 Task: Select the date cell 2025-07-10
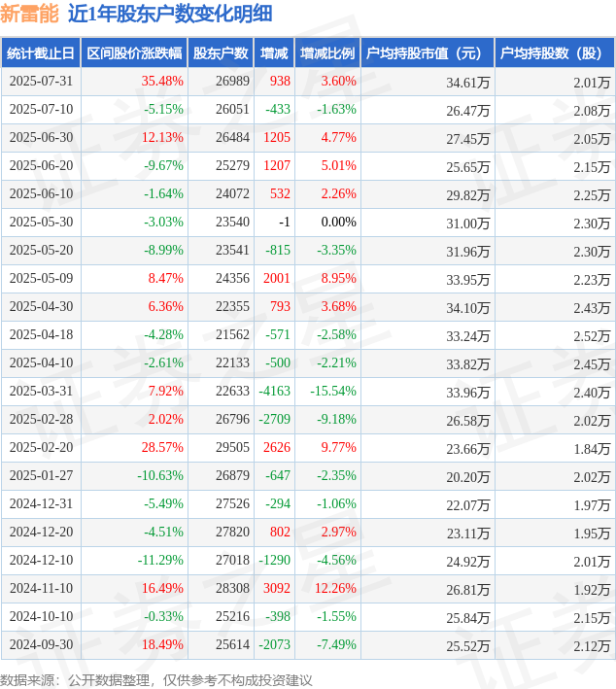(42, 110)
